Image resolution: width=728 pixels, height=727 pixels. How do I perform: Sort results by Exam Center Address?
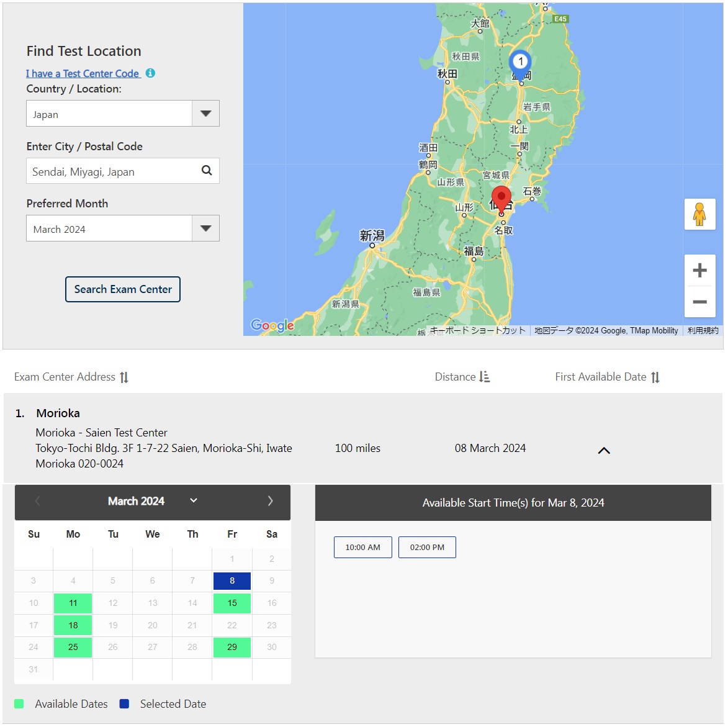pyautogui.click(x=124, y=377)
